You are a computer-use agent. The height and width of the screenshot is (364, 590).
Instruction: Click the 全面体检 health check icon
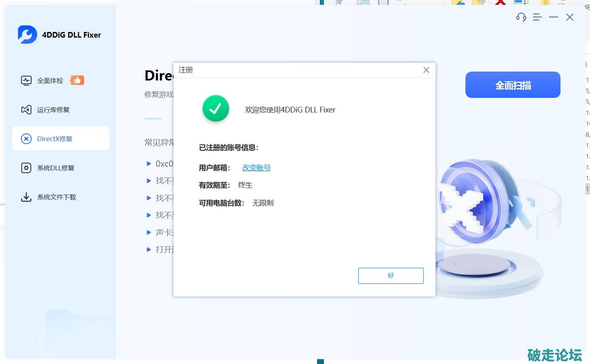pyautogui.click(x=26, y=80)
